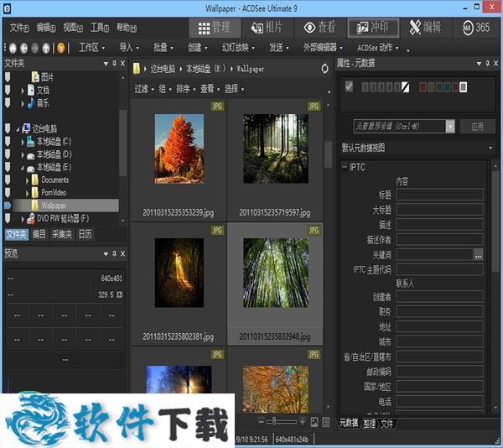Click the folder icon in the path bar
Image resolution: width=503 pixels, height=448 pixels.
pos(137,68)
